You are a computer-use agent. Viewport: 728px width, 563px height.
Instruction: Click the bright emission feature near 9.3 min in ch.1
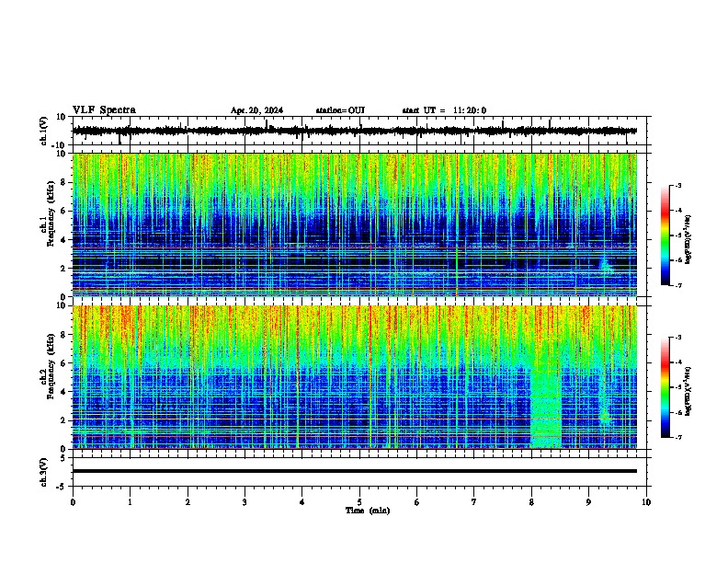(x=606, y=265)
